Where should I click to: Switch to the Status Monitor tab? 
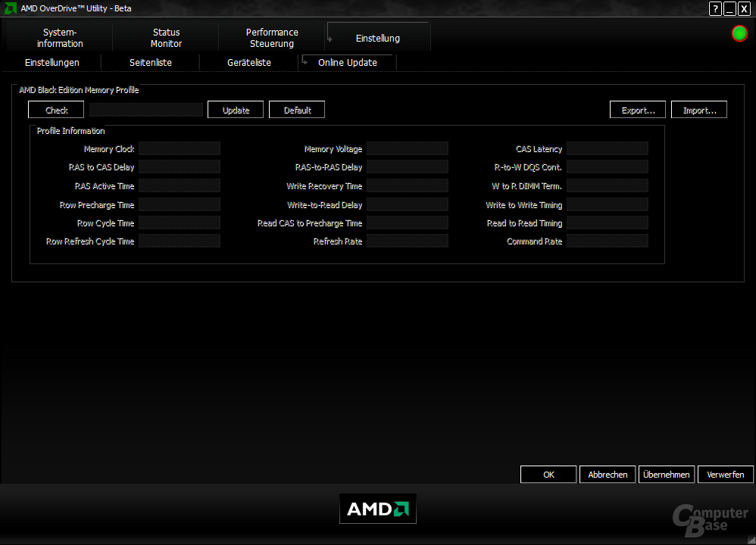(x=166, y=38)
